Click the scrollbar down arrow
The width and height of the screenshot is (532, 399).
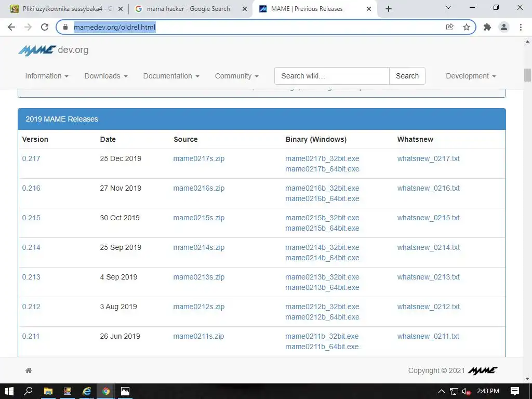[527, 378]
